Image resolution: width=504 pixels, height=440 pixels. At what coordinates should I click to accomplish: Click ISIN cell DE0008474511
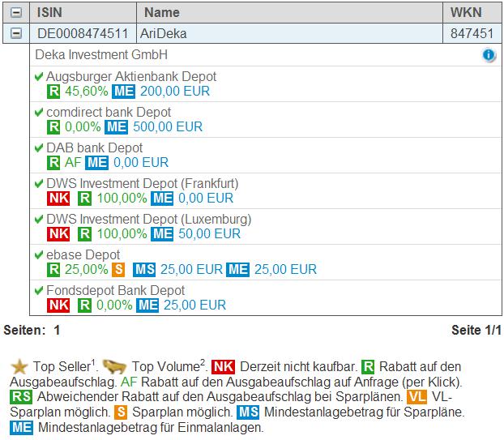(83, 33)
